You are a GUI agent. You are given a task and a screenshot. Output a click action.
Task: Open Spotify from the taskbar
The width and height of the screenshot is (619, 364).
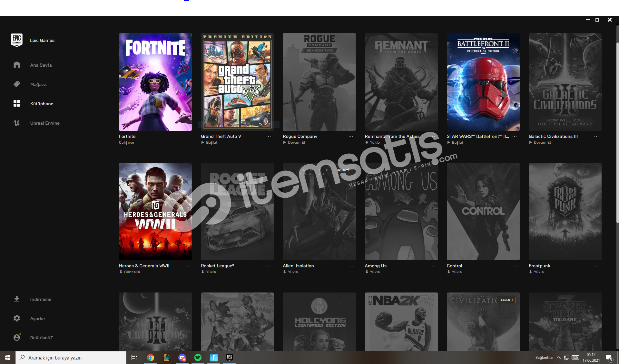click(x=198, y=358)
